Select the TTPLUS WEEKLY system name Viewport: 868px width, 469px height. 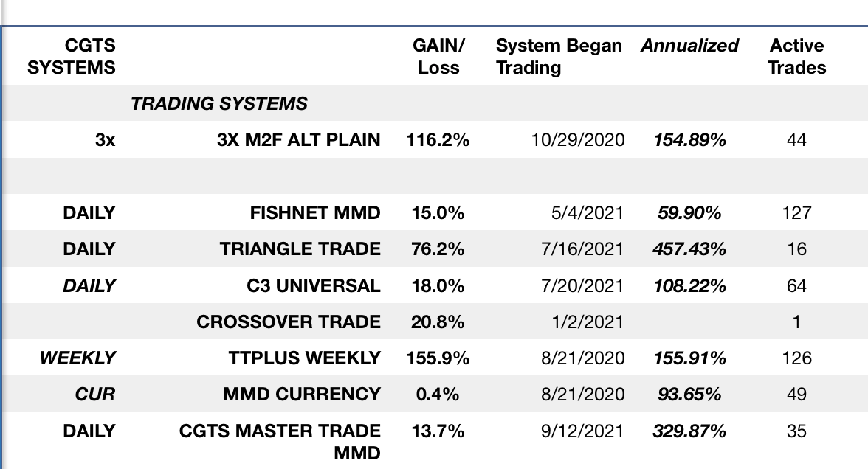coord(304,358)
